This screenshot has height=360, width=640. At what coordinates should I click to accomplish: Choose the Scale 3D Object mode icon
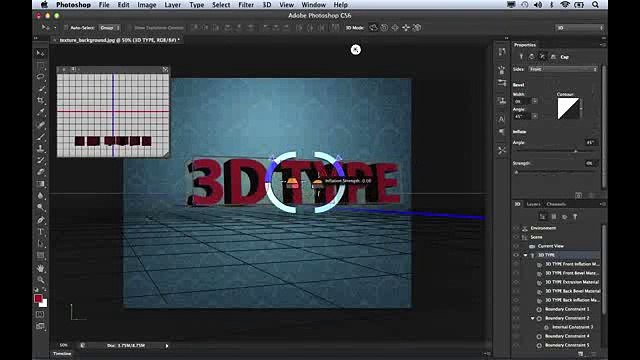click(417, 28)
